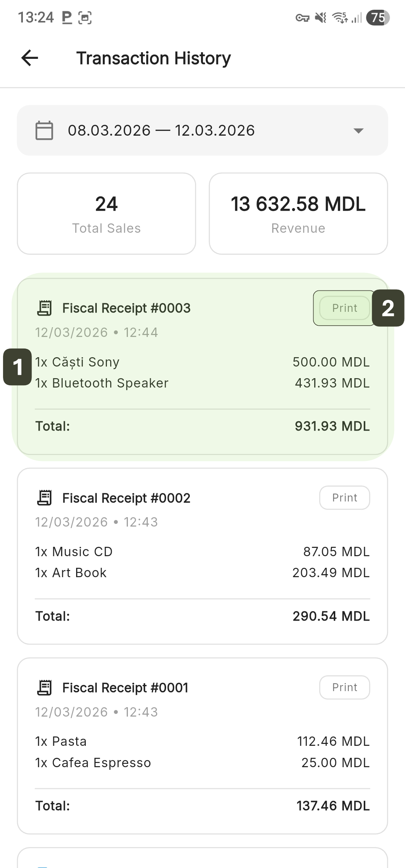
Task: Print Fiscal Receipt #0002
Action: pyautogui.click(x=345, y=498)
